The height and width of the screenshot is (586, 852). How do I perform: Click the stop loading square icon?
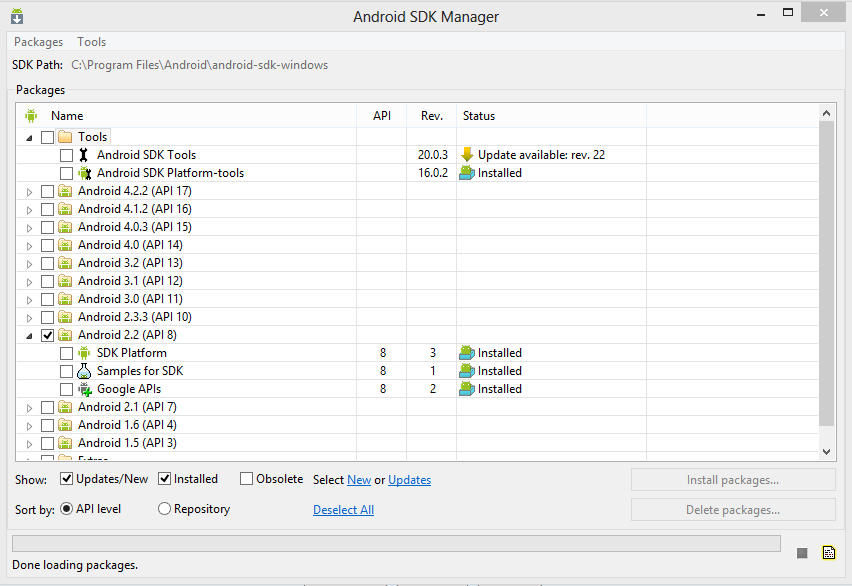(802, 553)
